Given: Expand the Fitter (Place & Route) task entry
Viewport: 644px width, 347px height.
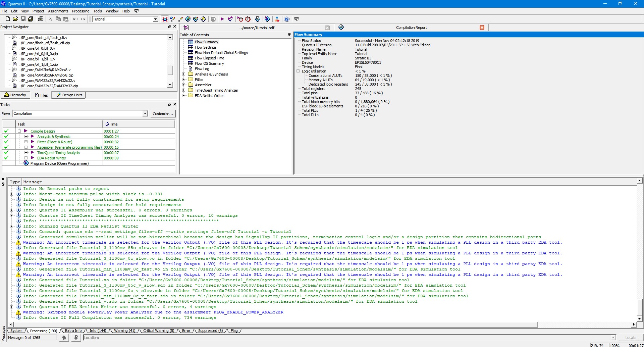Looking at the screenshot, I should click(x=26, y=142).
